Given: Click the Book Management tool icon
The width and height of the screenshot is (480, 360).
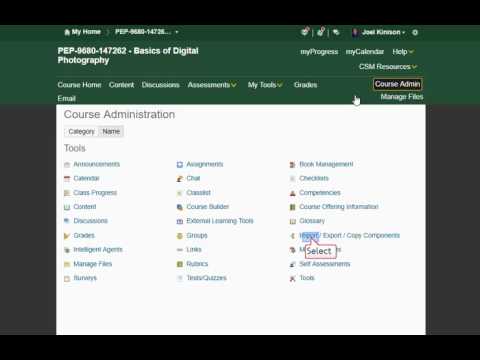Looking at the screenshot, I should pos(293,164).
